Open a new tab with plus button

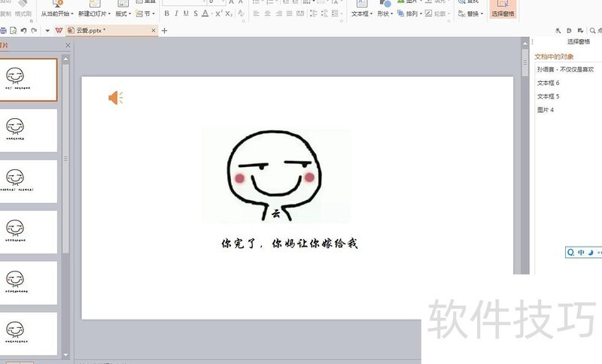165,31
